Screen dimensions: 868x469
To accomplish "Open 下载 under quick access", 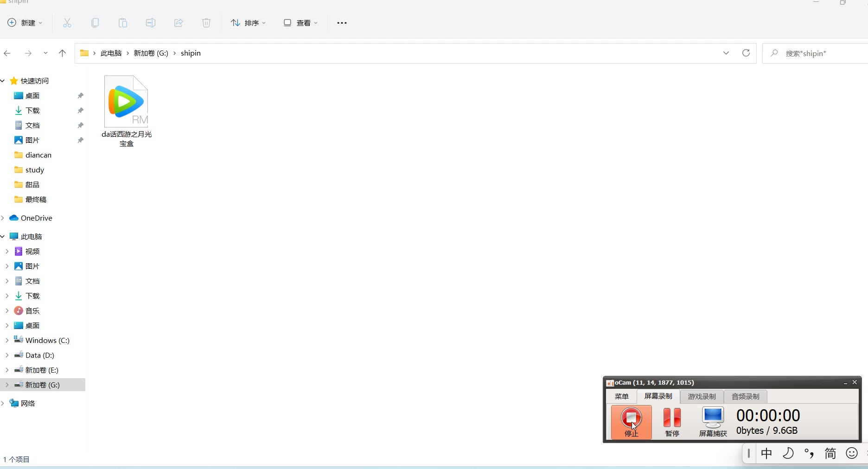I will click(32, 110).
